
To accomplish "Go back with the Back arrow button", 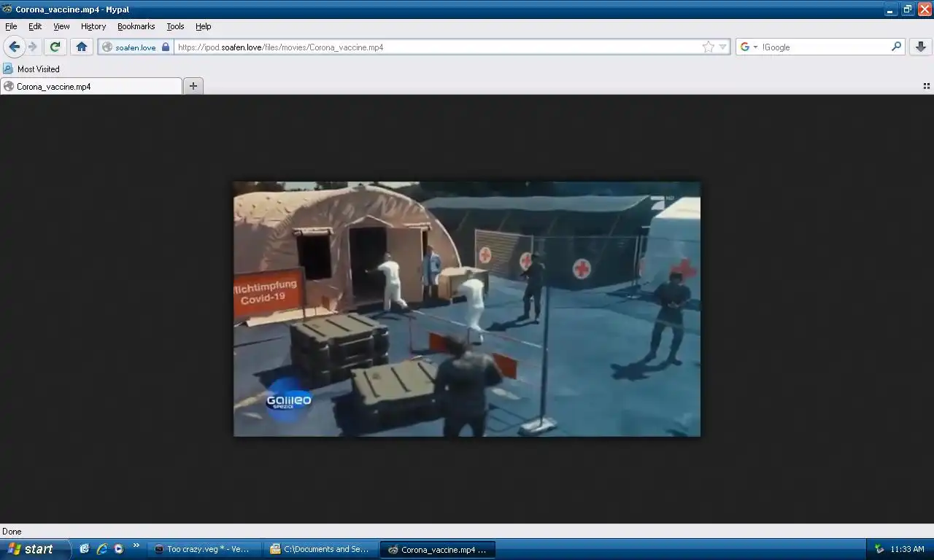I will pyautogui.click(x=14, y=47).
